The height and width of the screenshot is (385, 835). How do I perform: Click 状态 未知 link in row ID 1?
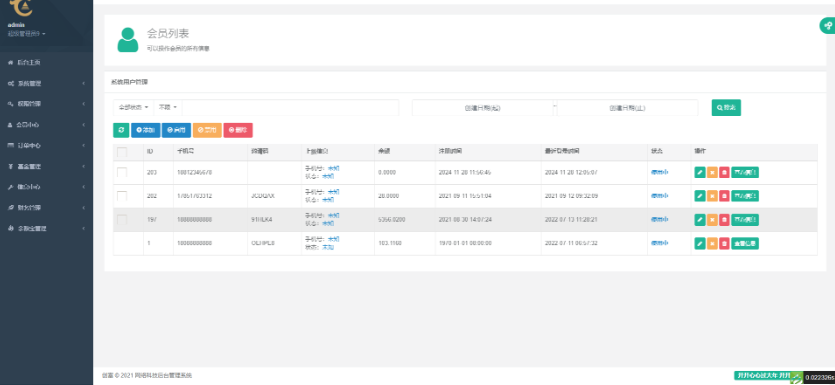point(328,247)
